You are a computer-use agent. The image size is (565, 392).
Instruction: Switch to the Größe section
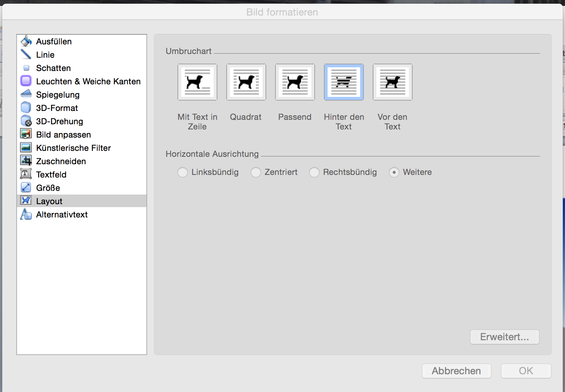coord(48,188)
